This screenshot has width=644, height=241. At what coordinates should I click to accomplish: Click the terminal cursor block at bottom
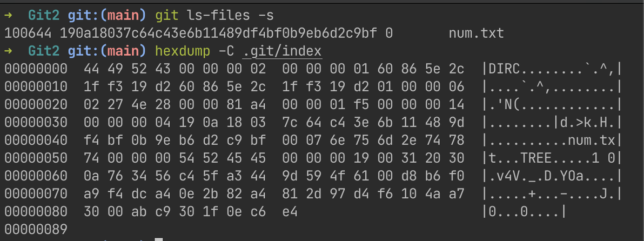coord(159,239)
